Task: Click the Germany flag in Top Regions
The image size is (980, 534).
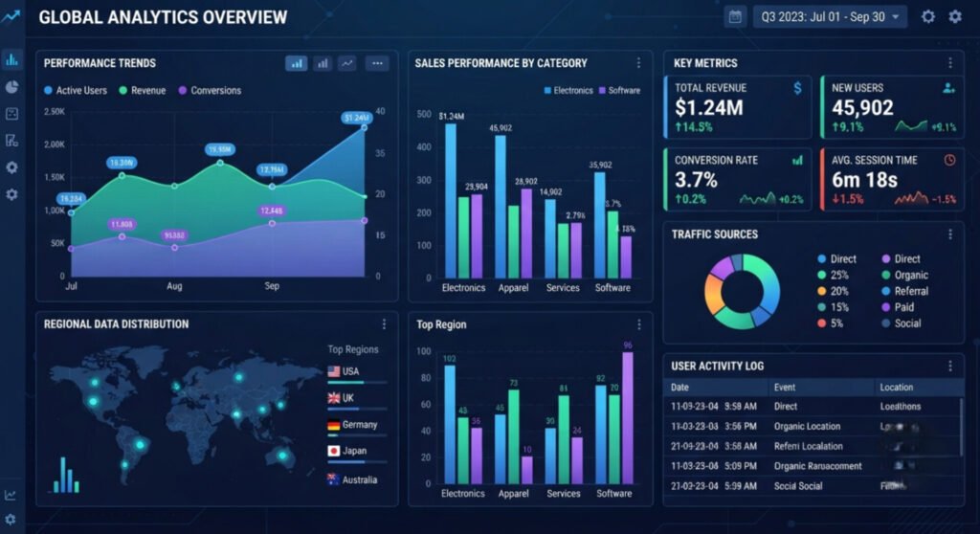Action: [x=334, y=425]
